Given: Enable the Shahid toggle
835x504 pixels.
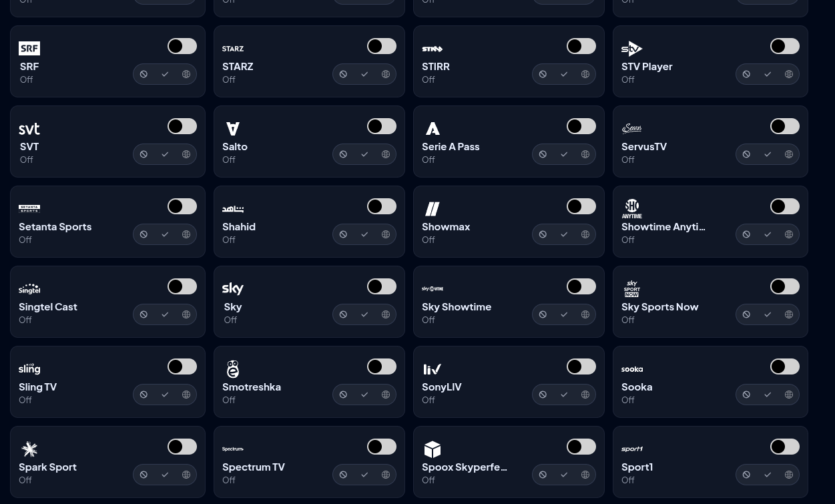Looking at the screenshot, I should (x=382, y=206).
